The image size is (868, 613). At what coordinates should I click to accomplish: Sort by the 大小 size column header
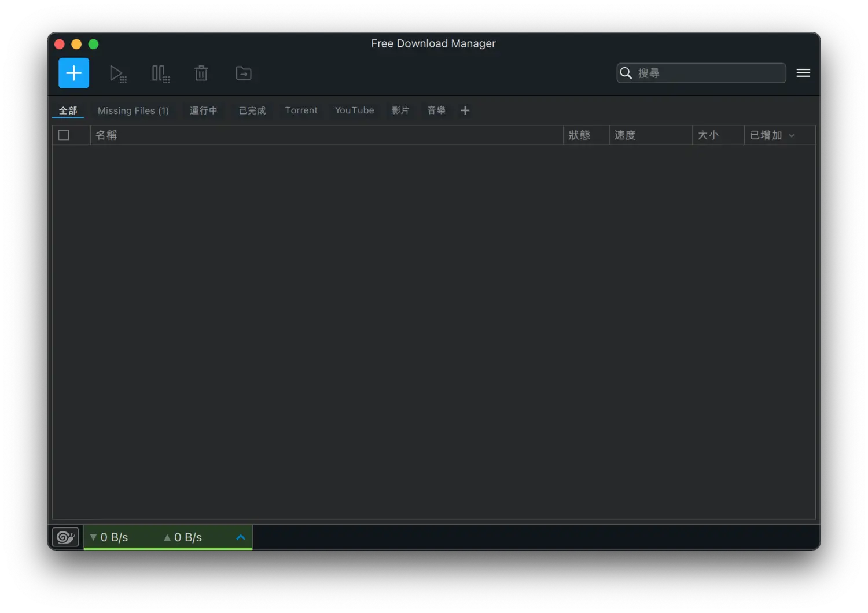(708, 135)
